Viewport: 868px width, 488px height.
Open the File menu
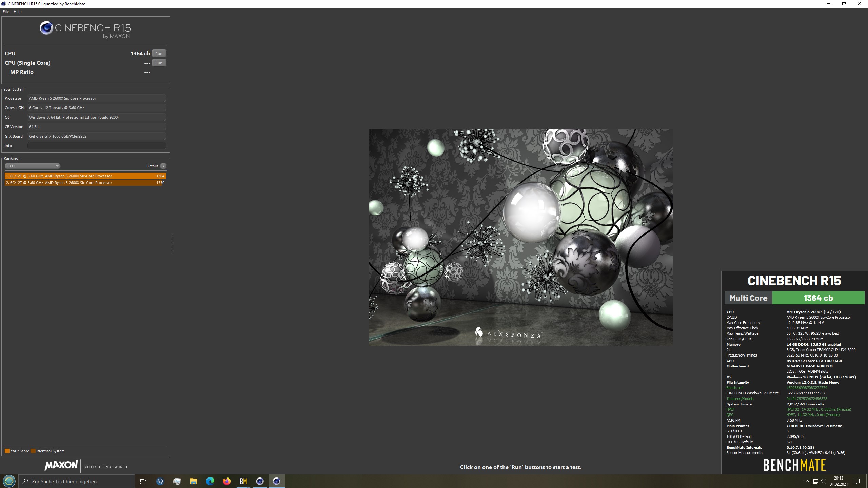(x=6, y=12)
